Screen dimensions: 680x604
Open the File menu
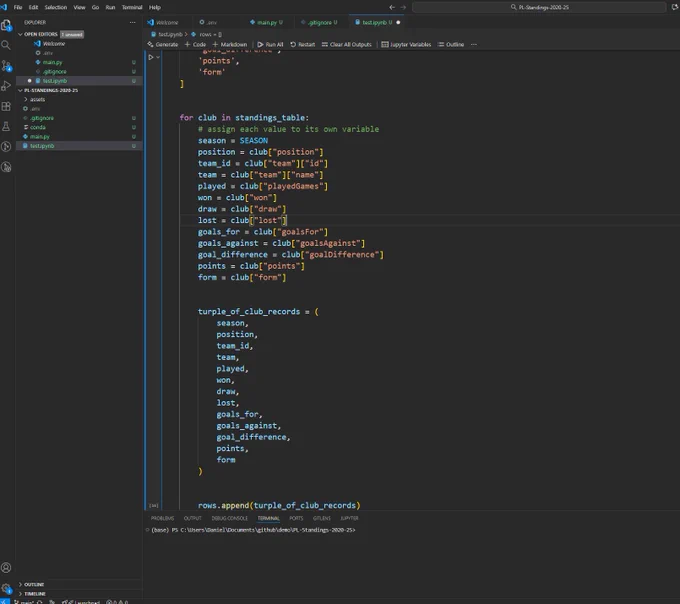click(x=18, y=7)
